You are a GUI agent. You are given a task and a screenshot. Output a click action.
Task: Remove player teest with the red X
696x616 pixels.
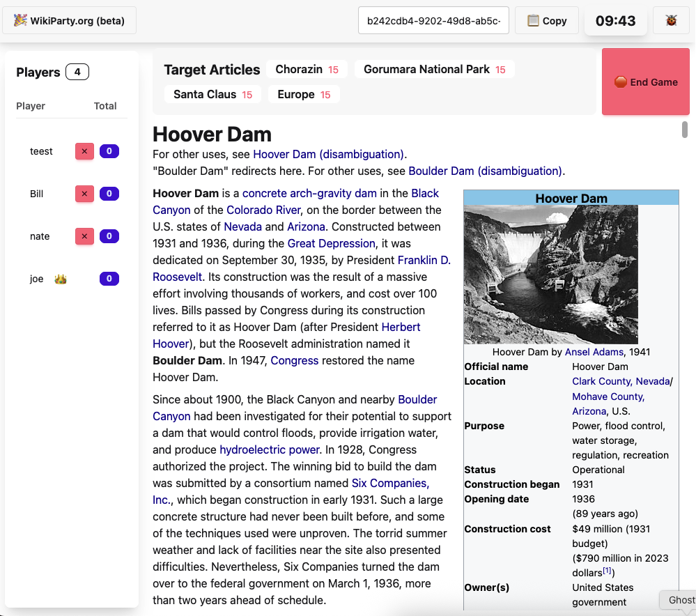[84, 151]
